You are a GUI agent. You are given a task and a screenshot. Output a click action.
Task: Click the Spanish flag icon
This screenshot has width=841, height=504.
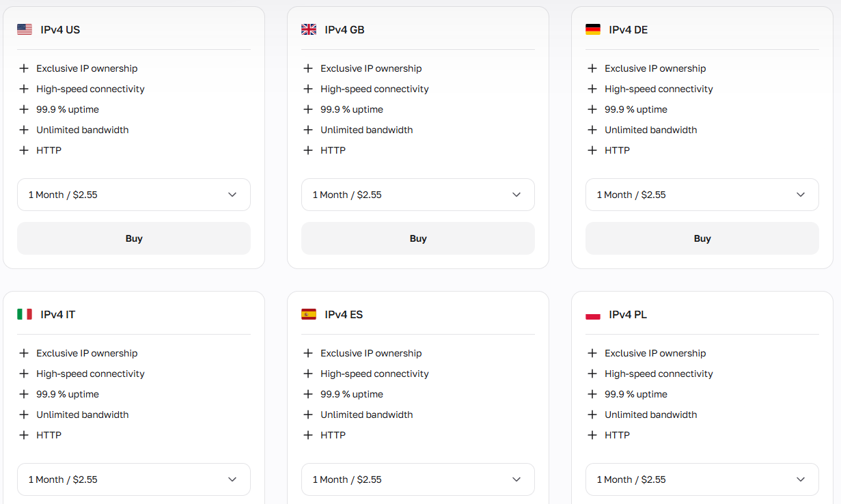click(309, 314)
